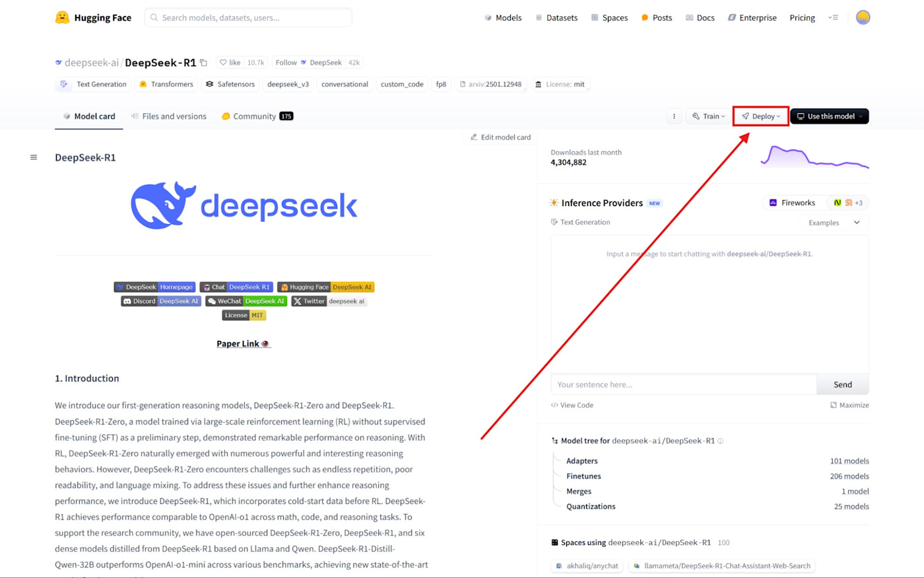Open the WeChat DeepSeek AI badge
924x578 pixels.
[246, 301]
